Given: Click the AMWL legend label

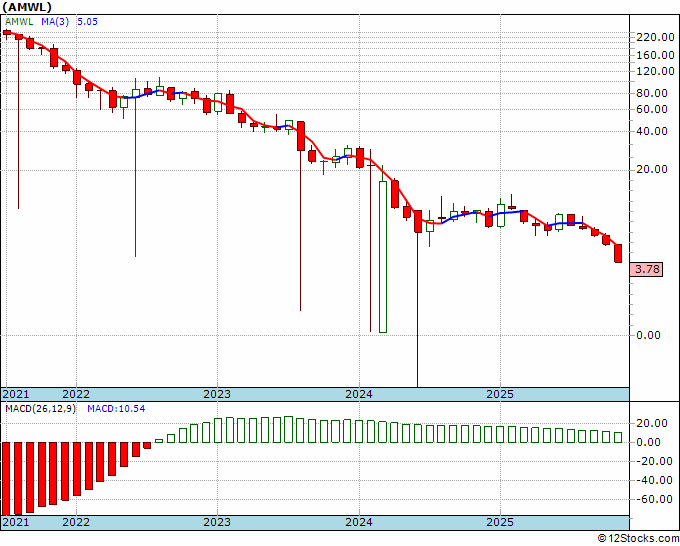Looking at the screenshot, I should click(19, 22).
